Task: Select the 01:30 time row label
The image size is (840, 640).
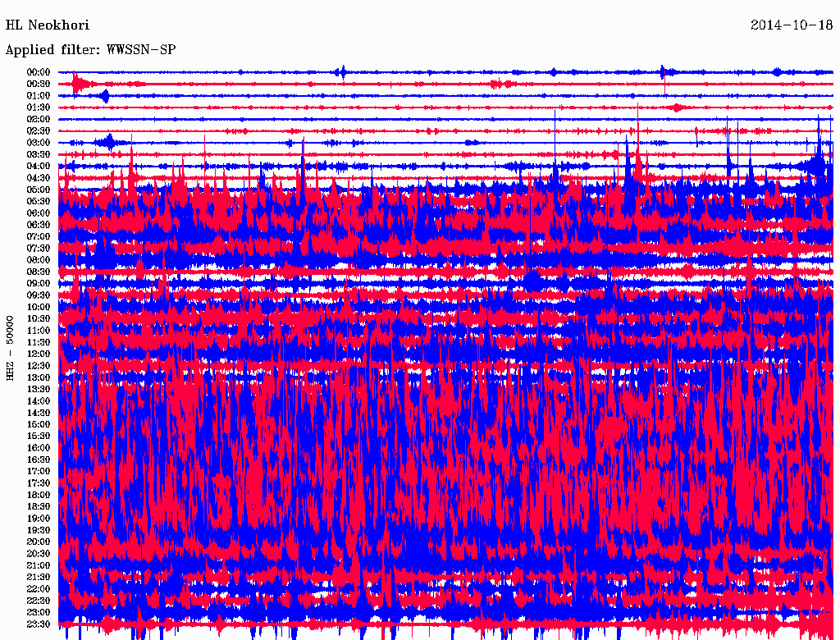Action: click(39, 107)
